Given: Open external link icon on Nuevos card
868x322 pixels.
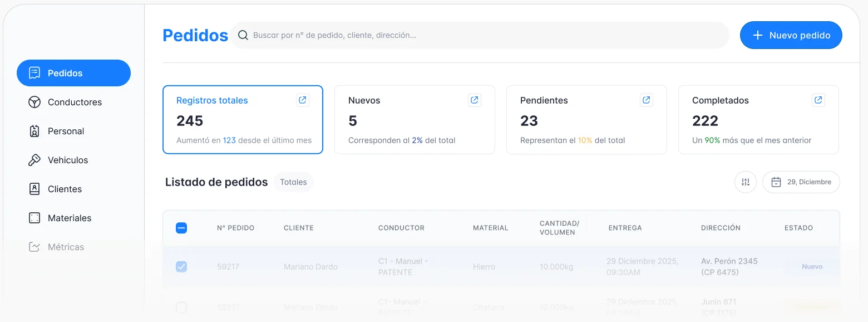Looking at the screenshot, I should point(475,100).
